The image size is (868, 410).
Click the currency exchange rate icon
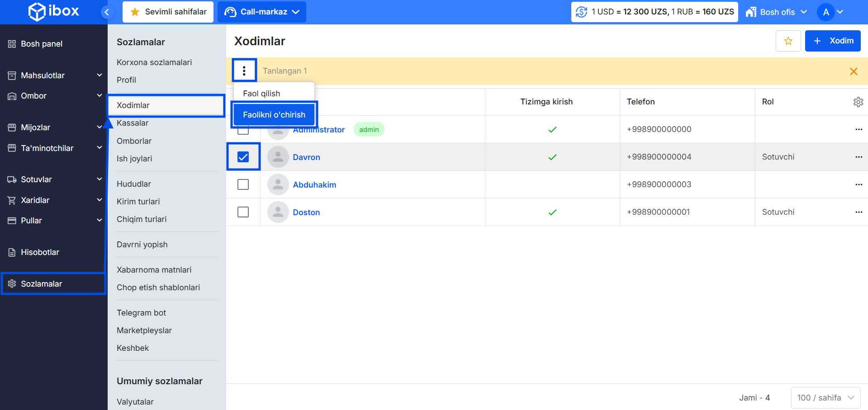[581, 12]
